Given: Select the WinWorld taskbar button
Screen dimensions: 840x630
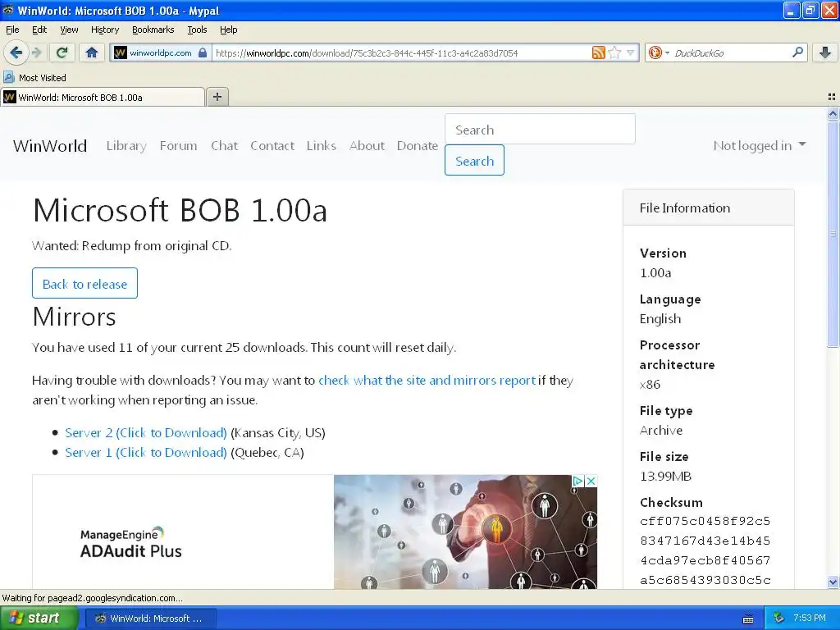Looking at the screenshot, I should tap(152, 619).
